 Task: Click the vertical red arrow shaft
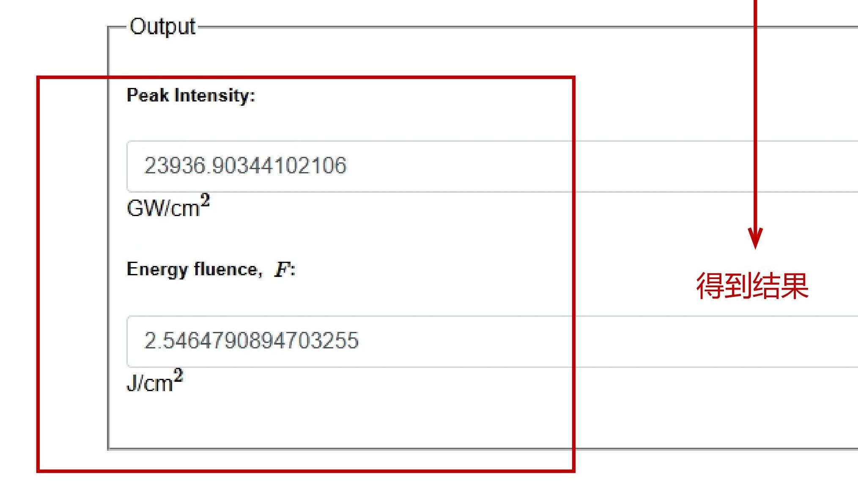pos(755,114)
